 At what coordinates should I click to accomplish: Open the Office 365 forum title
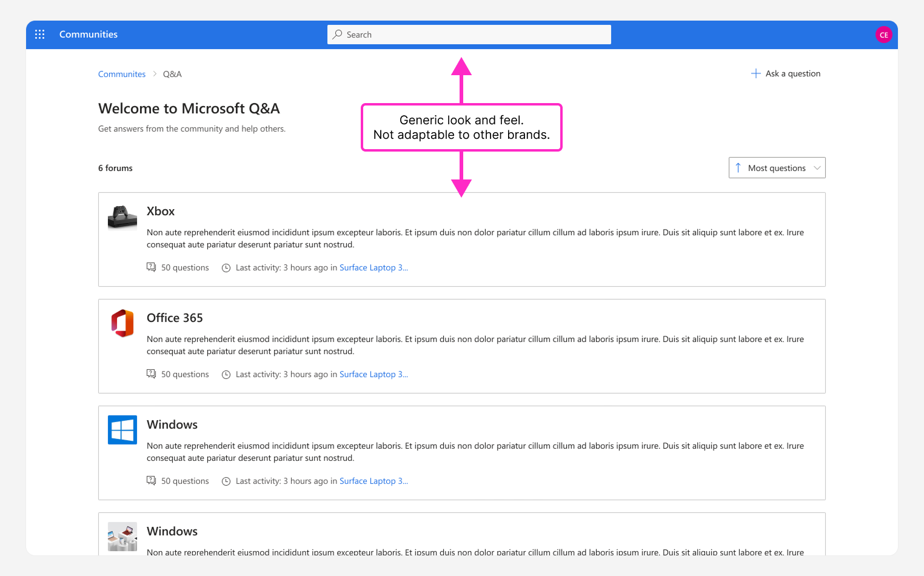(175, 318)
